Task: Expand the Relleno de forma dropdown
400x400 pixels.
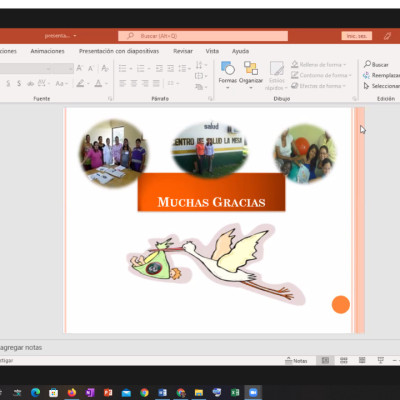Action: (345, 65)
